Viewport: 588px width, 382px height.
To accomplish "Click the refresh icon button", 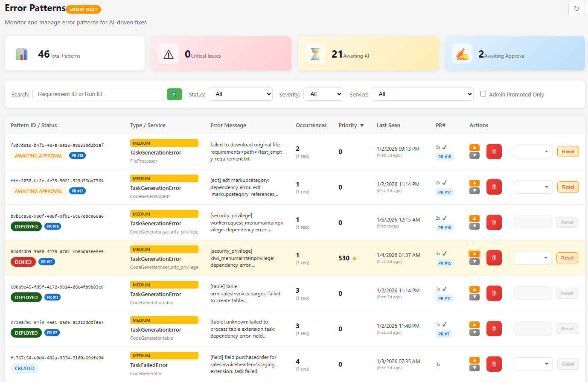I will [x=576, y=9].
